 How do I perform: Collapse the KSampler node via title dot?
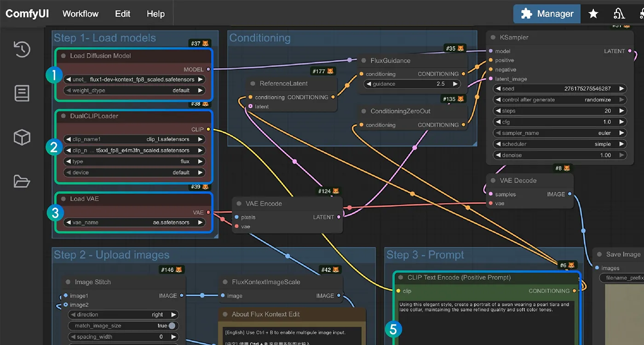[x=494, y=37]
